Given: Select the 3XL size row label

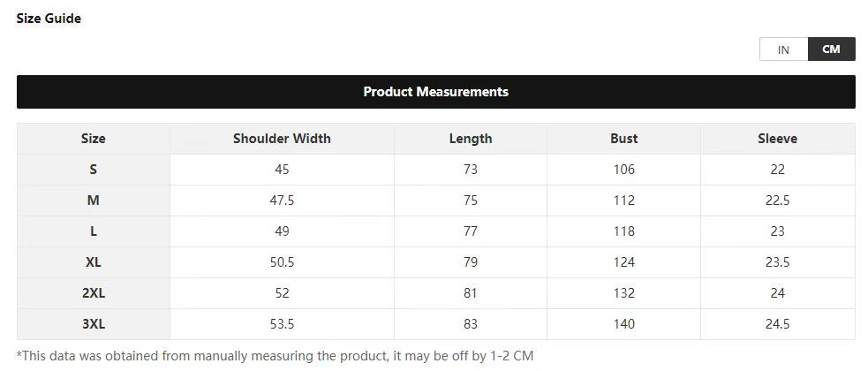Looking at the screenshot, I should pos(93,324).
